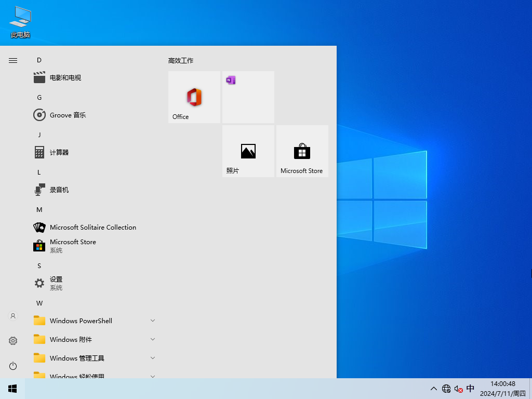Open 设置 from the app list
The image size is (532, 399).
click(x=56, y=282)
